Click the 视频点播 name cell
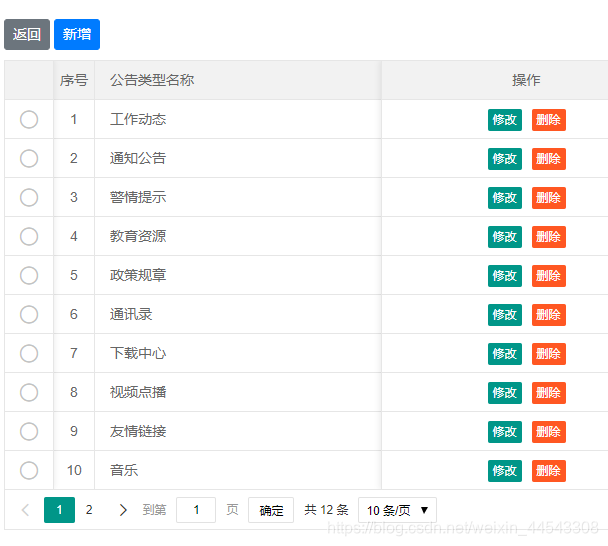This screenshot has height=546, width=608. (x=238, y=392)
